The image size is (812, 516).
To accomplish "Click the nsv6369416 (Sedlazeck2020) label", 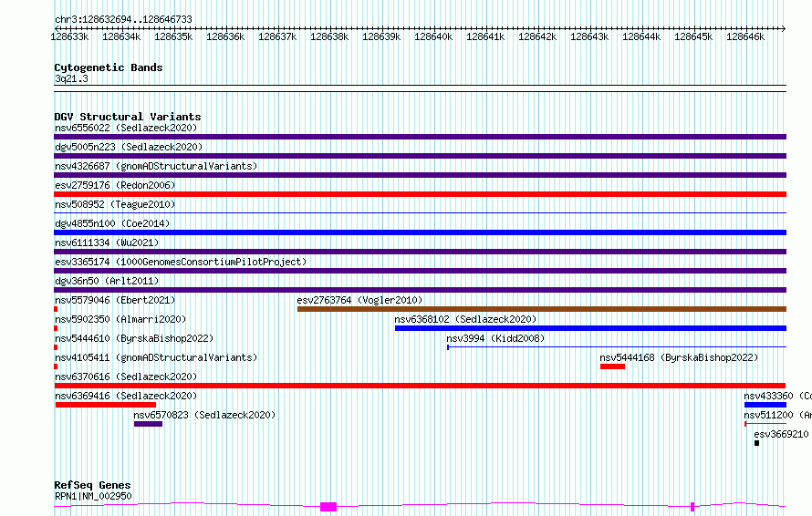I will [126, 396].
